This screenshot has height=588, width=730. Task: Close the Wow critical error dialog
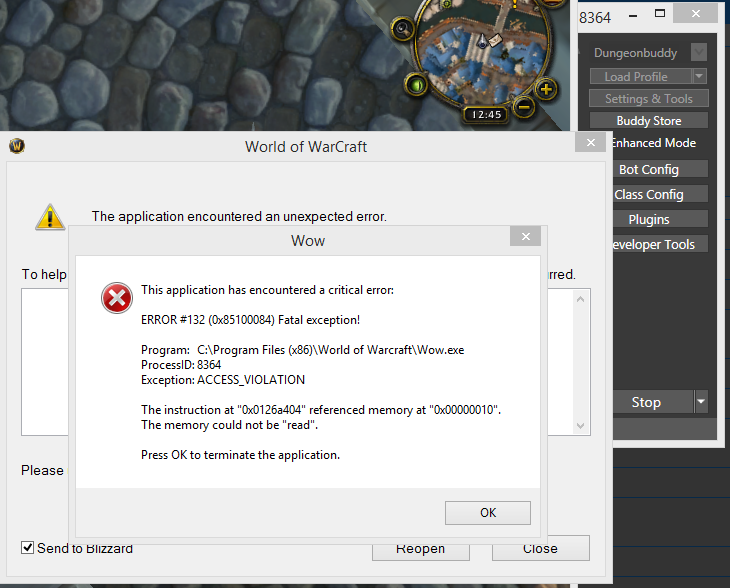(x=526, y=237)
